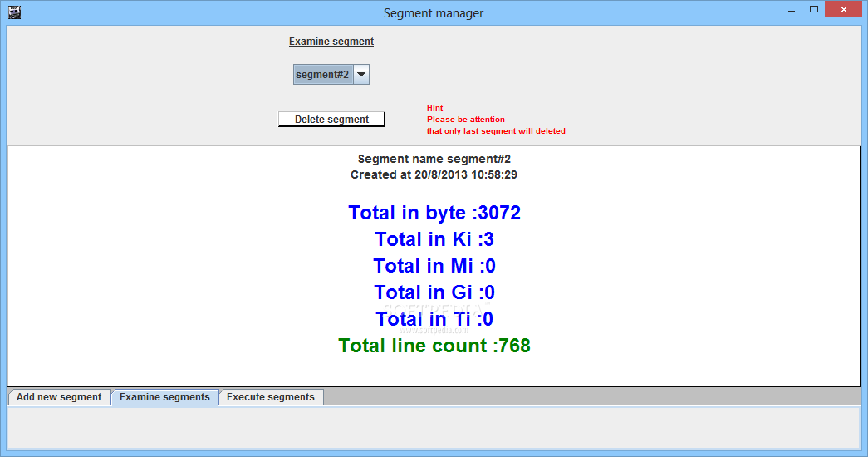Open the Execute segments tab
This screenshot has height=457, width=868.
click(271, 397)
